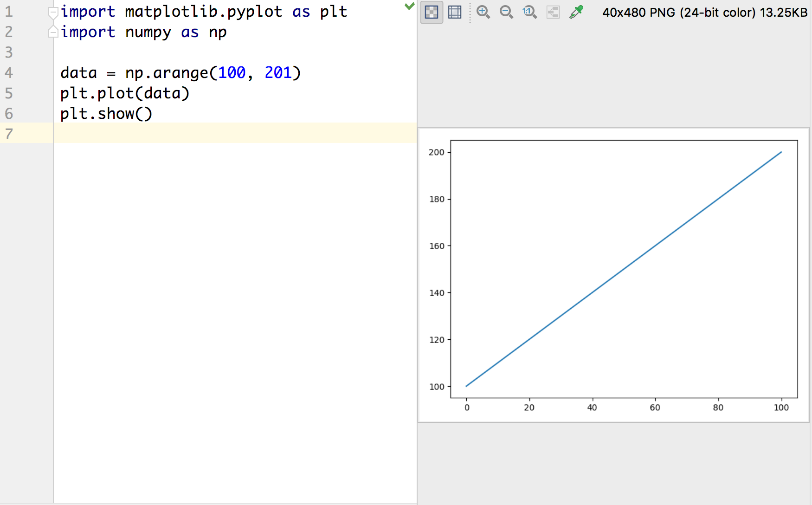Click line number 3 in the gutter
The image size is (812, 505).
click(9, 52)
